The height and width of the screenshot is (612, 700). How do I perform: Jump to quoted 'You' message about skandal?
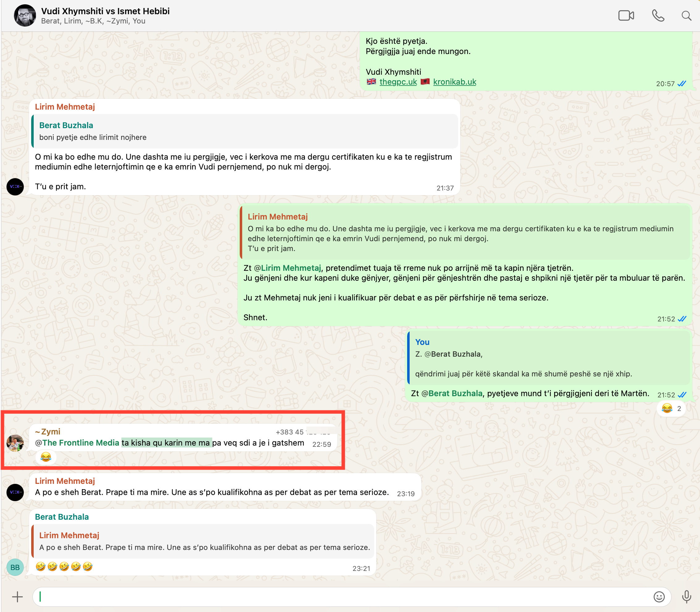548,358
